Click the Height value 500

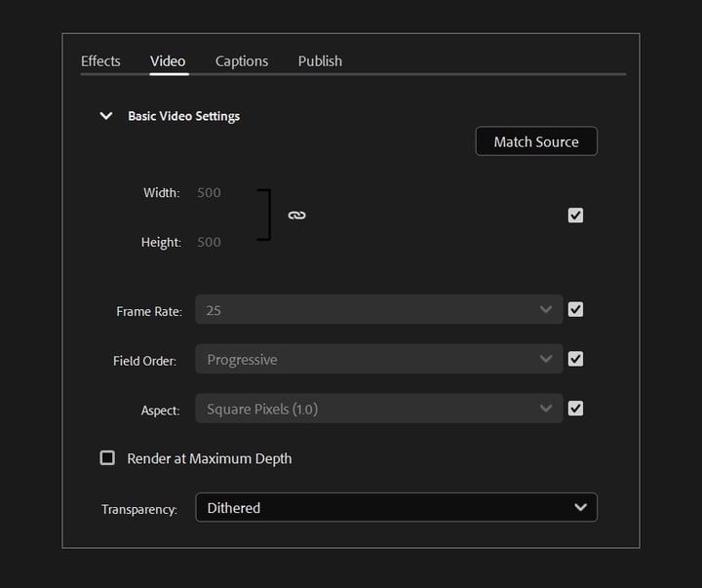pyautogui.click(x=209, y=242)
